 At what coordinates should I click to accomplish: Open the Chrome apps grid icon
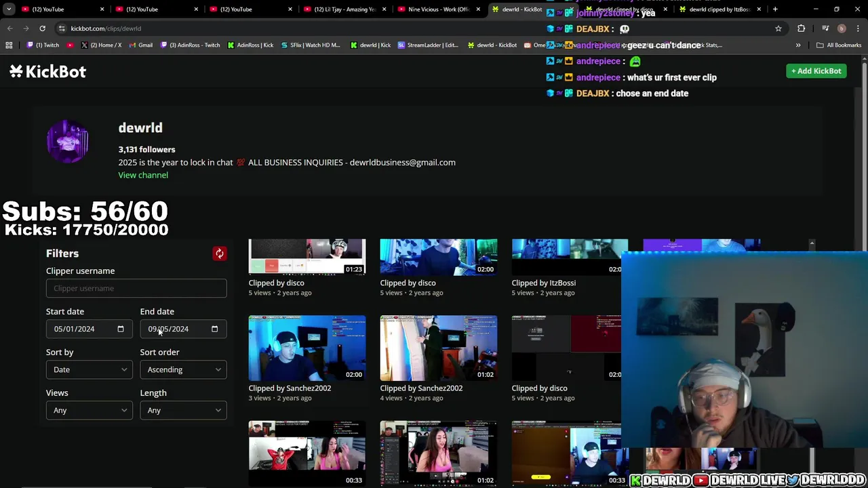pyautogui.click(x=9, y=45)
